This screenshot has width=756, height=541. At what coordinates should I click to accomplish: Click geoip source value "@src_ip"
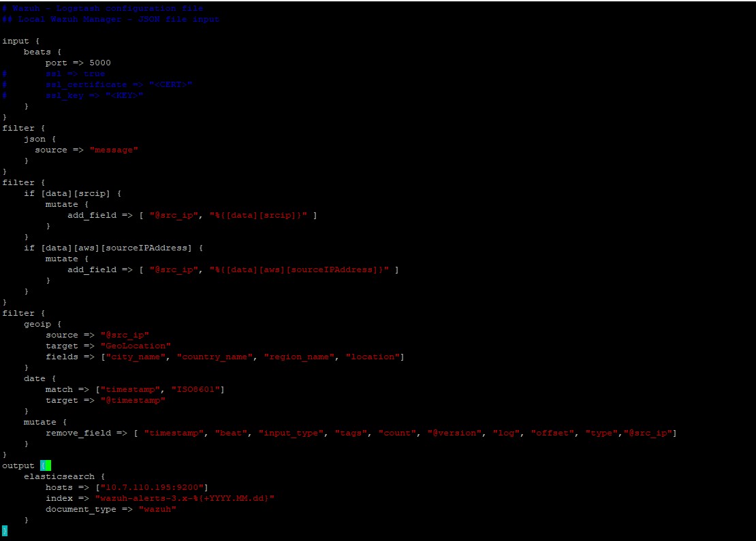125,335
